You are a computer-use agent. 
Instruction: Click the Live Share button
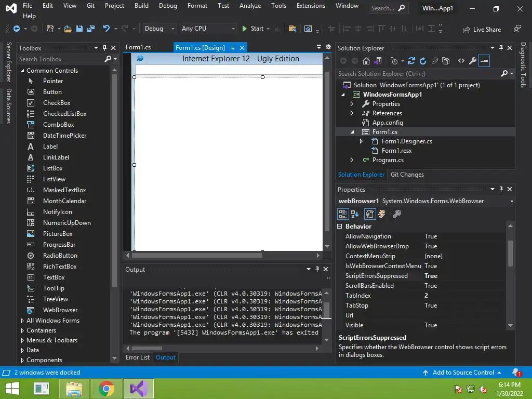(x=482, y=30)
